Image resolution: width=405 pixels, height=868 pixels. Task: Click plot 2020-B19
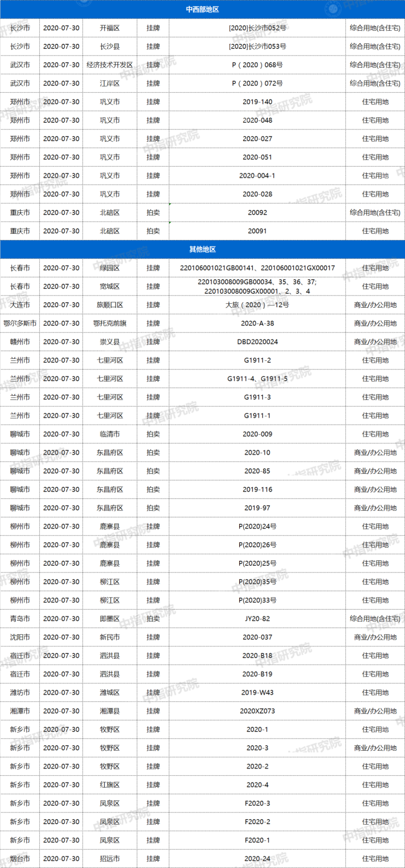[x=257, y=674]
